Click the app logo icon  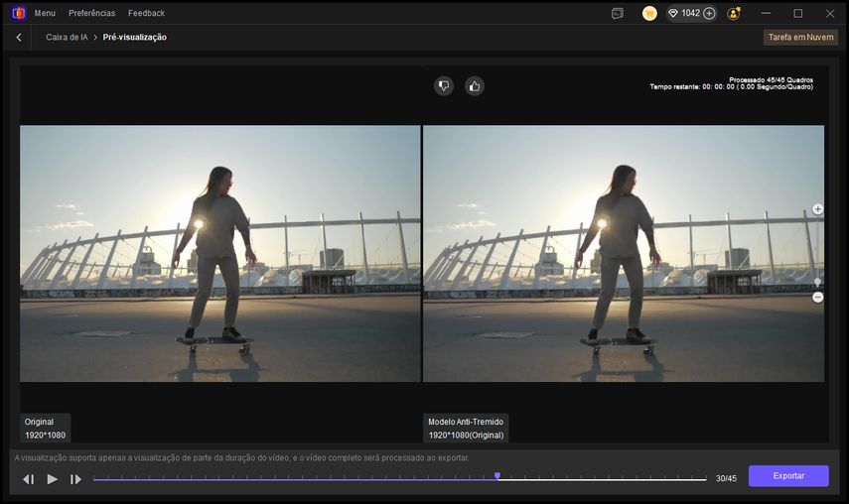[x=19, y=13]
